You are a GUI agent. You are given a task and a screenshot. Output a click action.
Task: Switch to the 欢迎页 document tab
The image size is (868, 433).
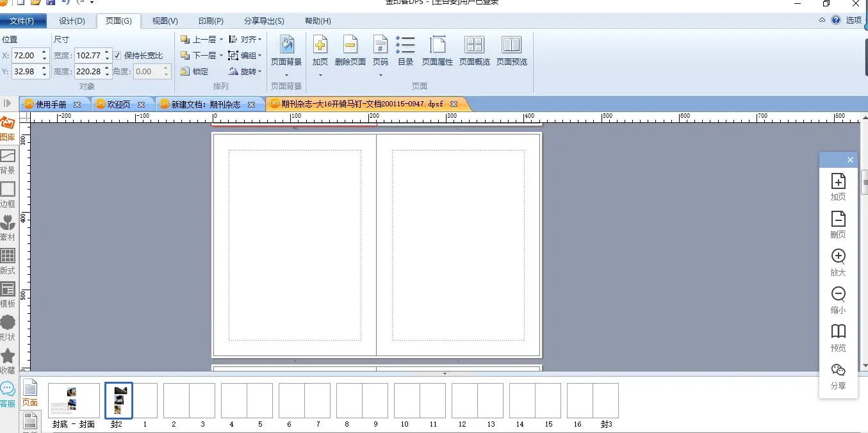tap(119, 104)
